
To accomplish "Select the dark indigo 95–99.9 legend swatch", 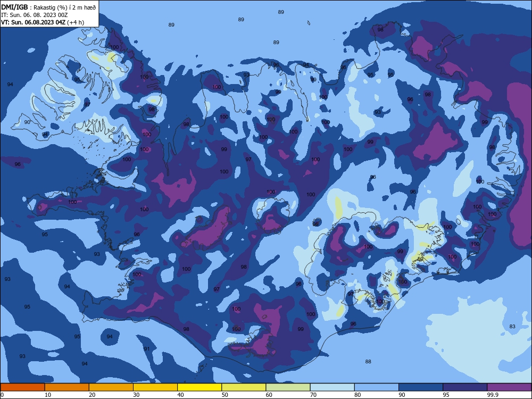I will [x=465, y=387].
